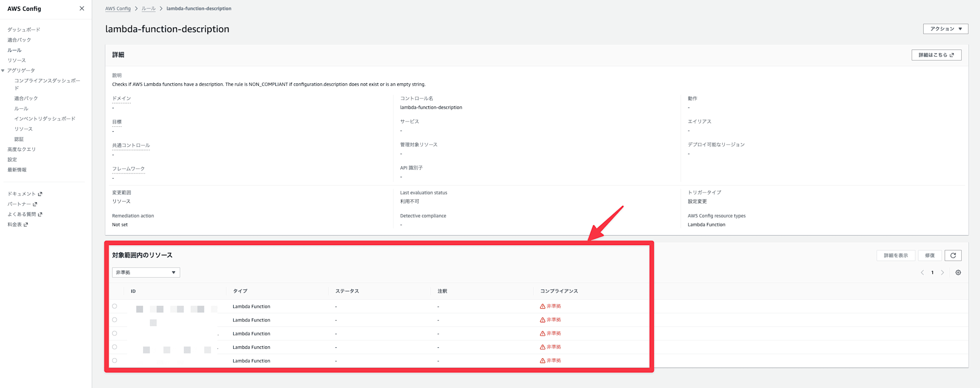Viewport: 980px width, 388px height.
Task: Open ダッシュボード in the sidebar
Action: [24, 30]
